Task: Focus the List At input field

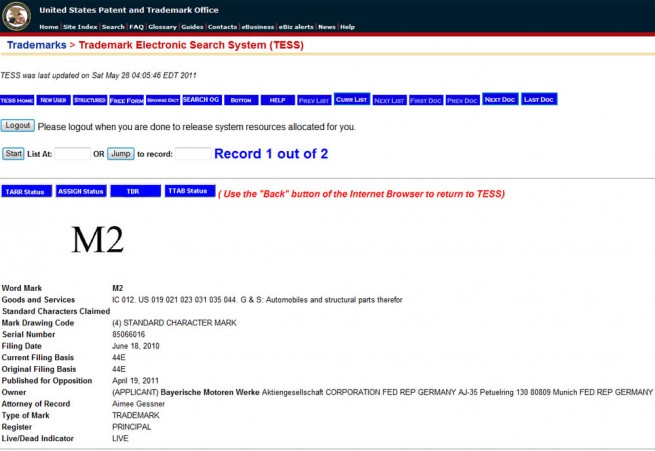Action: pyautogui.click(x=72, y=154)
